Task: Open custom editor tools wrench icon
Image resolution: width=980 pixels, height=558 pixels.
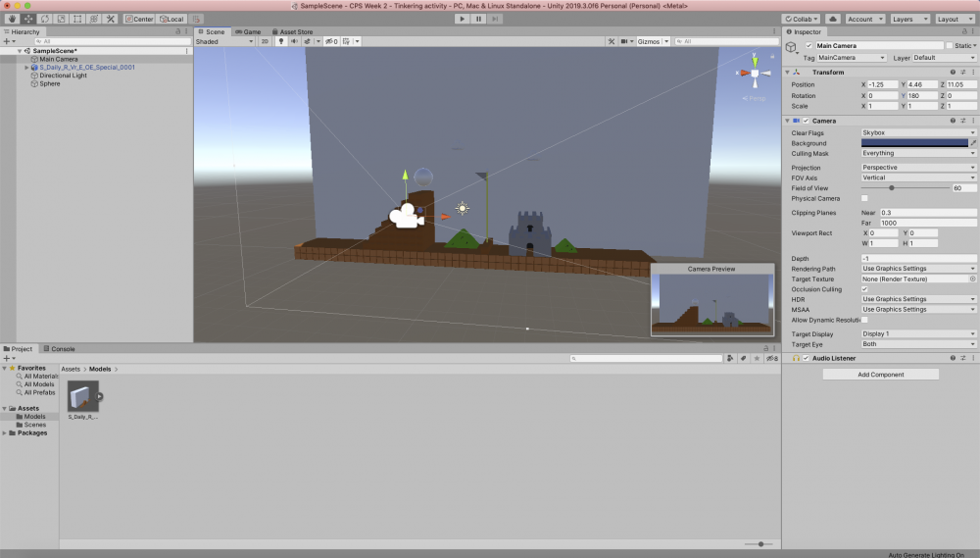Action: tap(110, 19)
